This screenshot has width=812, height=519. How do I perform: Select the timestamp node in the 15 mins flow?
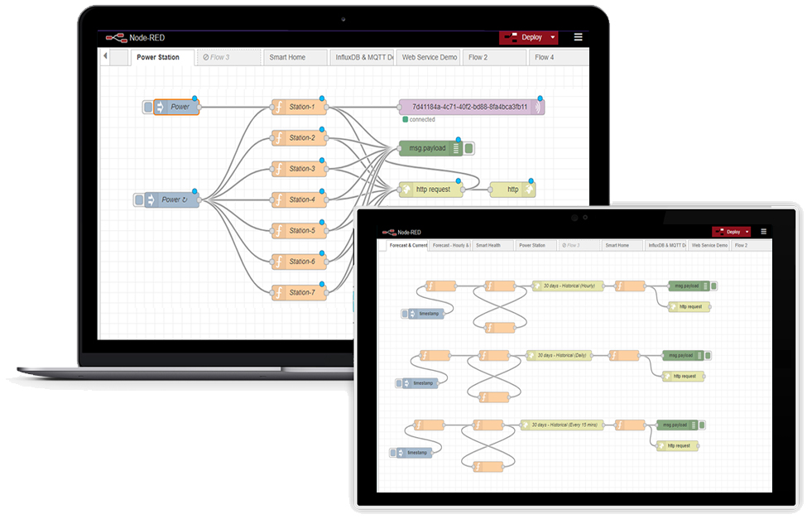coord(416,453)
